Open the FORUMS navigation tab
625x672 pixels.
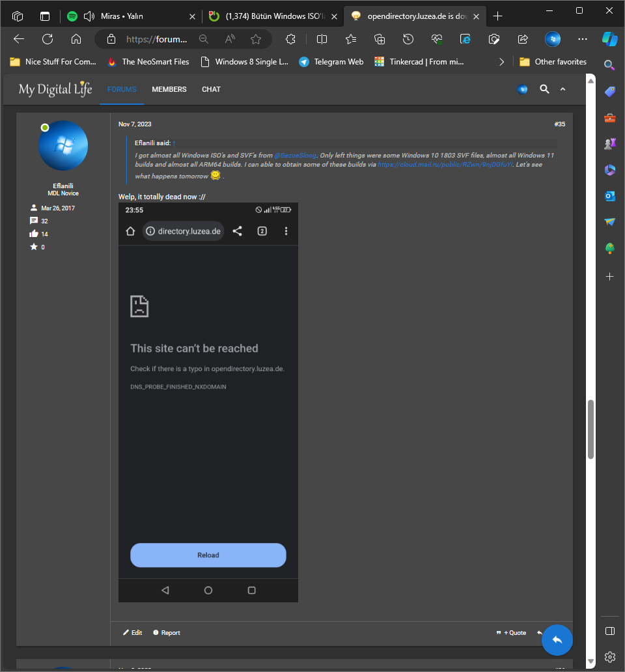(122, 89)
